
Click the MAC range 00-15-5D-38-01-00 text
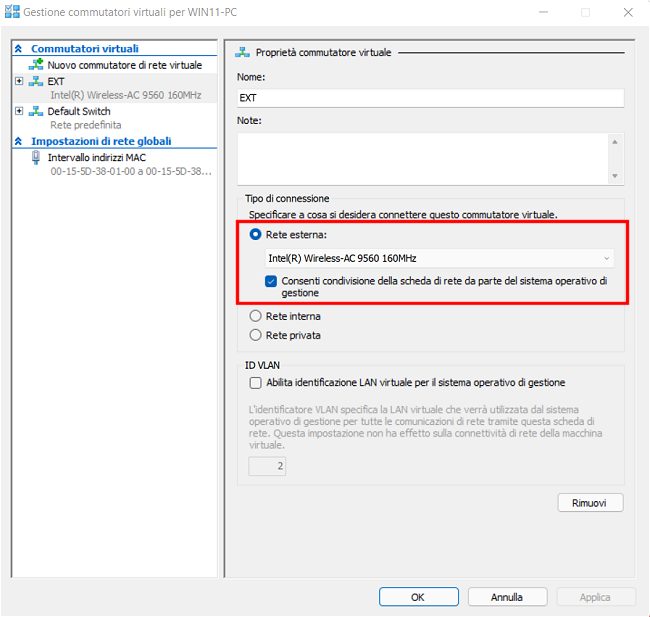click(131, 171)
